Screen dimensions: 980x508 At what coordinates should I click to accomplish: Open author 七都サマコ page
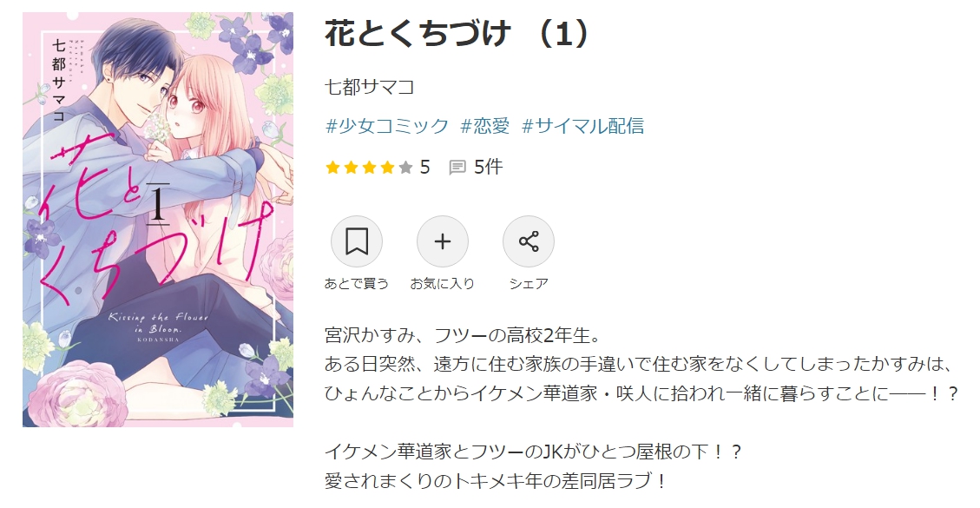370,86
